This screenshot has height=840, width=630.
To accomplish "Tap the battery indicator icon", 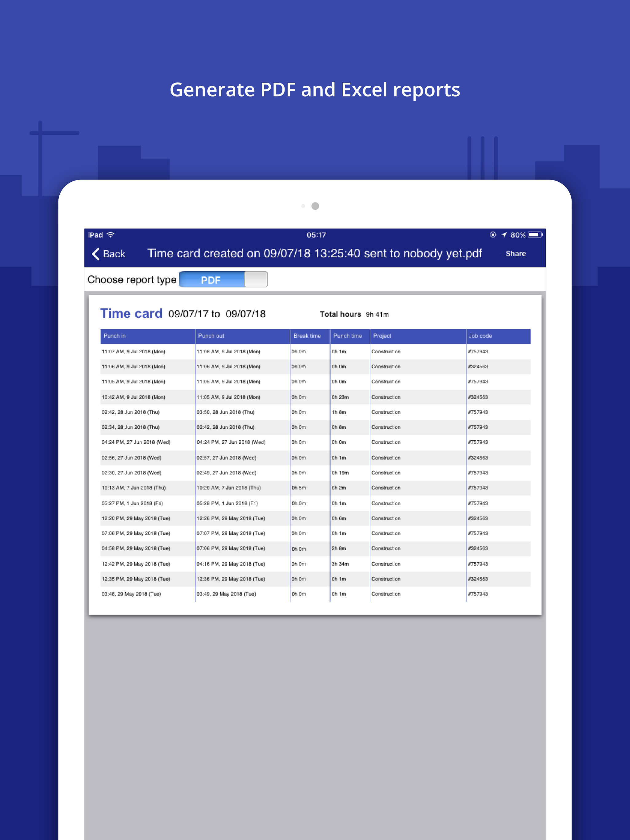I will pyautogui.click(x=535, y=235).
